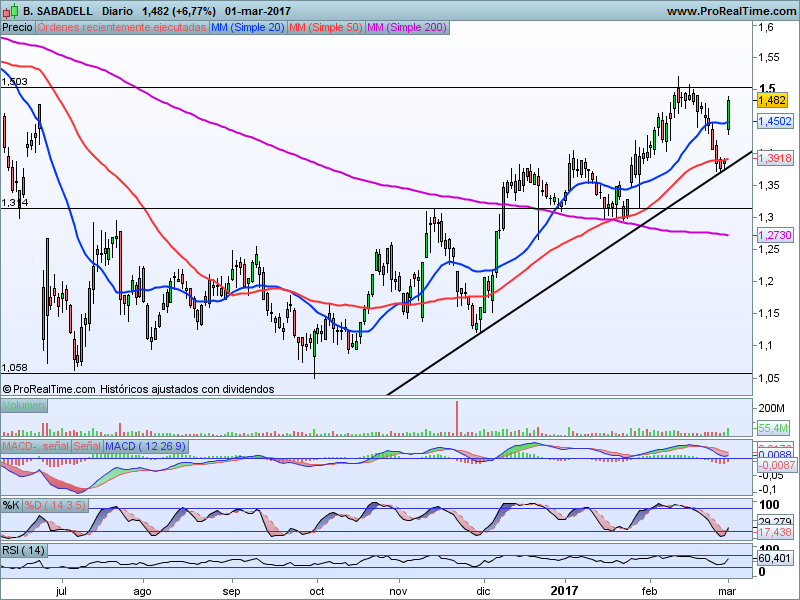Click the last green candlestick of March

pyautogui.click(x=729, y=115)
